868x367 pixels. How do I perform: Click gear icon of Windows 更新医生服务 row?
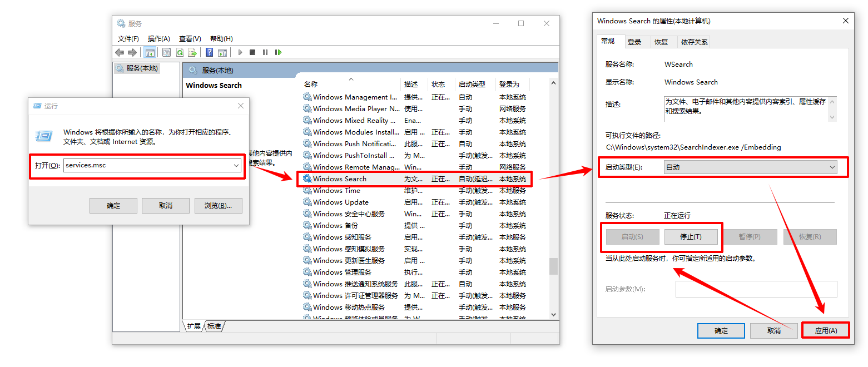click(x=307, y=260)
